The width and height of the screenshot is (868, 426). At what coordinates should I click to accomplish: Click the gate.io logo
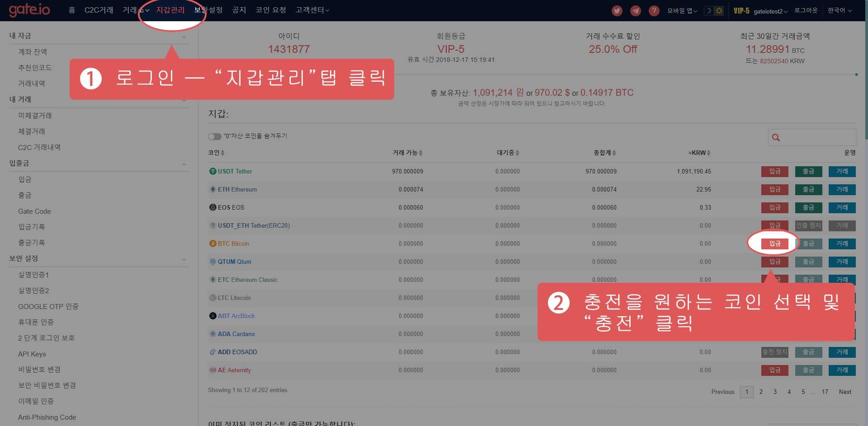click(x=29, y=9)
